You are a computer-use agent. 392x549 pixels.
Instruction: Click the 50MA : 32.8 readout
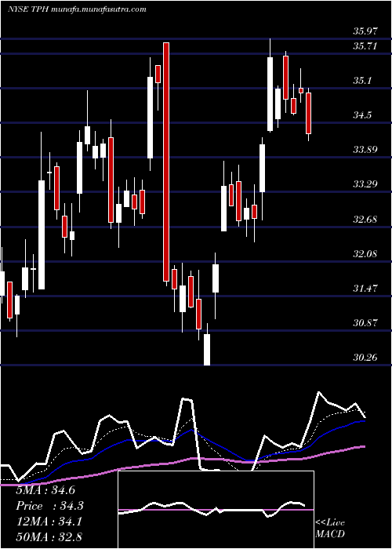tap(49, 536)
